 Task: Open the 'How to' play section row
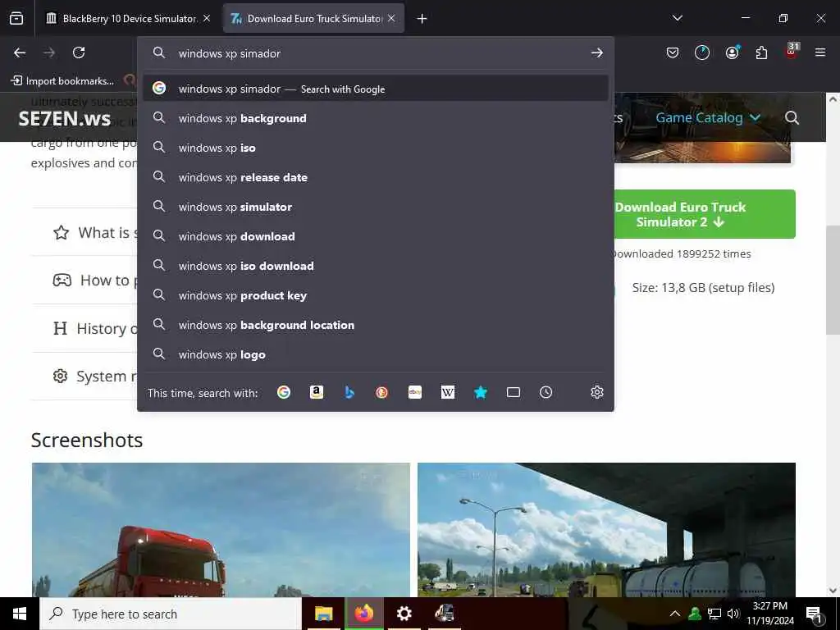pyautogui.click(x=84, y=281)
